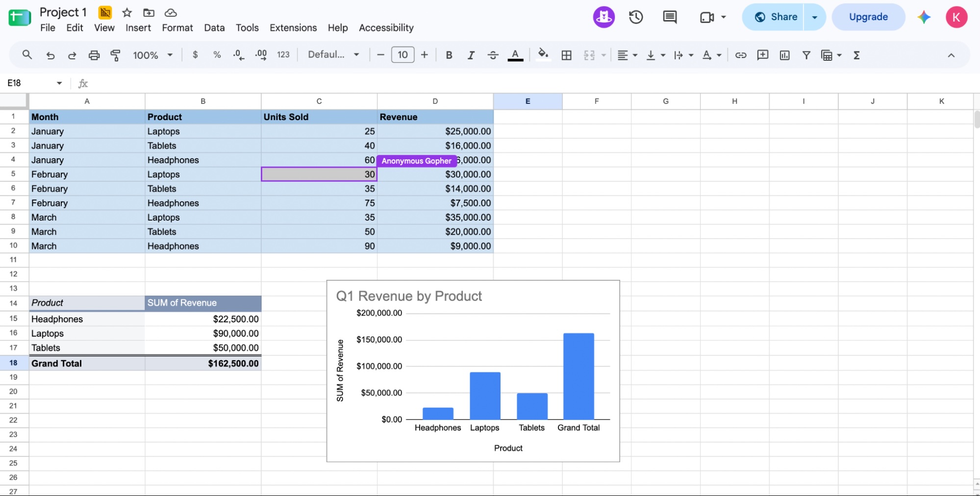
Task: Select the Q1 Revenue by Product chart
Action: point(473,371)
